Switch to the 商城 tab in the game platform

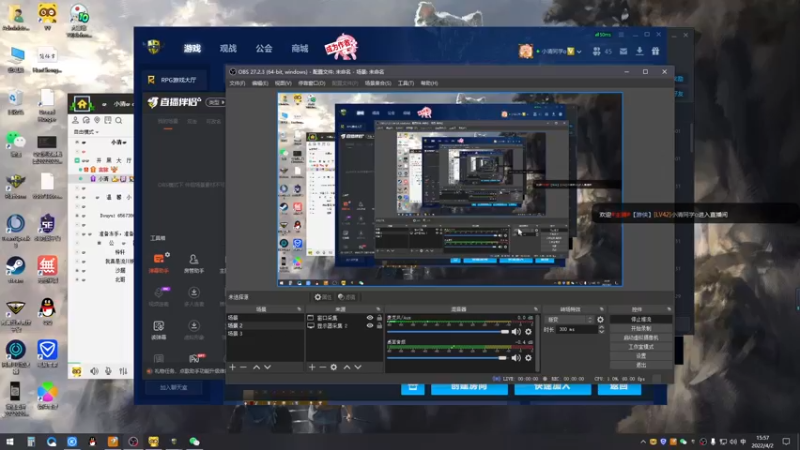[299, 48]
